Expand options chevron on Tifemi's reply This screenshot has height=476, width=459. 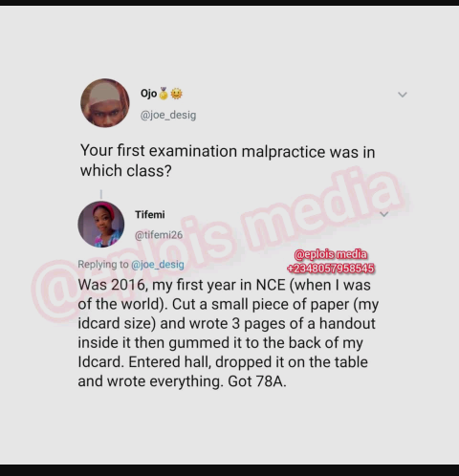coord(384,214)
